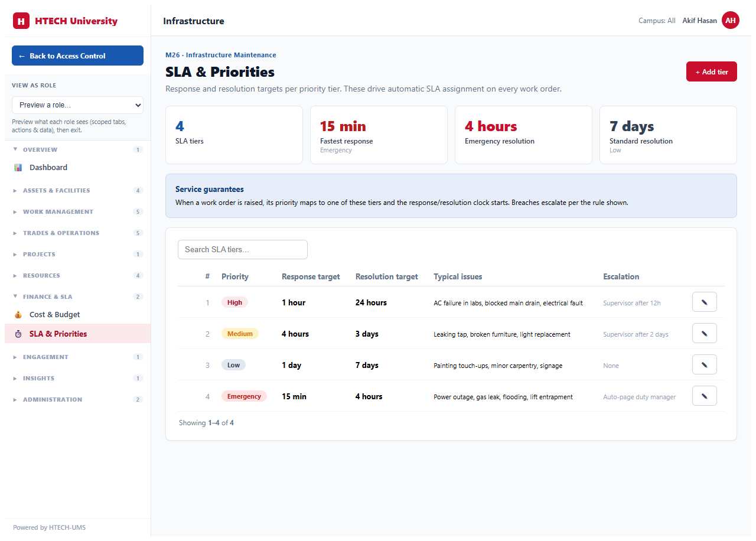Click the Campus: All selector
This screenshot has width=756, height=541.
(657, 21)
